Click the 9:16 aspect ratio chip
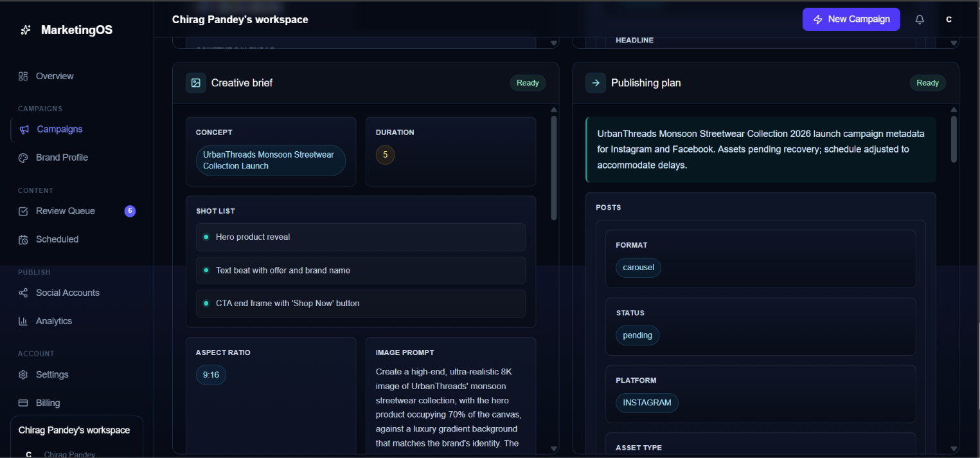This screenshot has height=458, width=980. coord(211,375)
